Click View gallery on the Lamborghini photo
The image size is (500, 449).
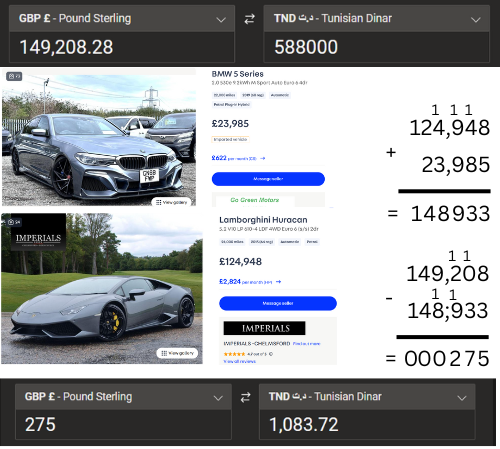click(x=177, y=353)
